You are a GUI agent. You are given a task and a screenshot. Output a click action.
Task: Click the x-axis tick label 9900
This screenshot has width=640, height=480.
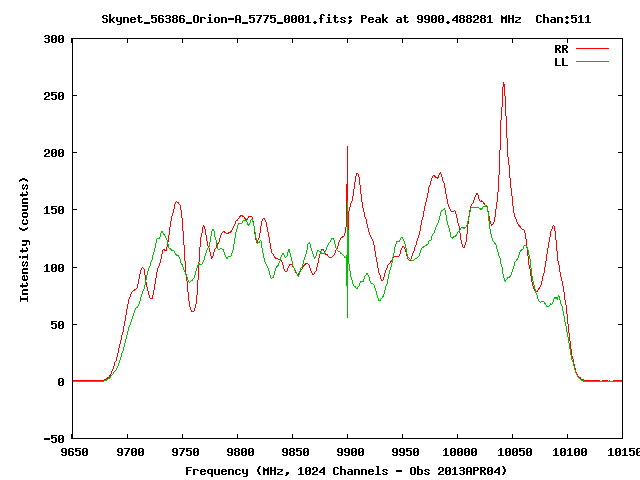(x=350, y=452)
